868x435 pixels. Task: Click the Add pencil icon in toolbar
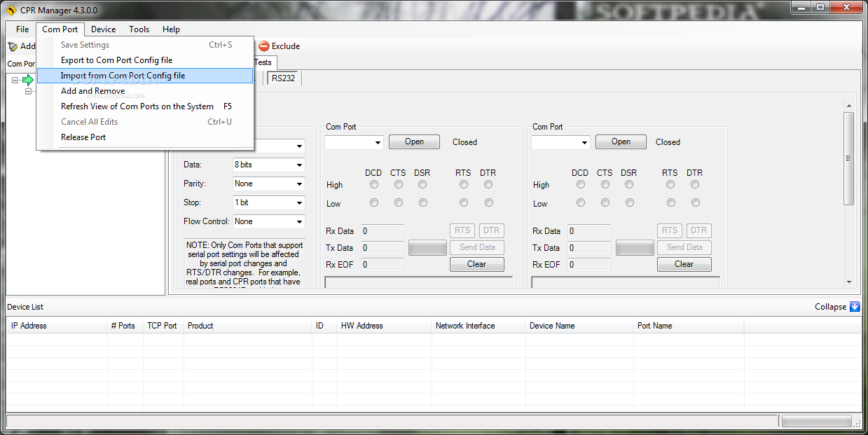tap(12, 46)
